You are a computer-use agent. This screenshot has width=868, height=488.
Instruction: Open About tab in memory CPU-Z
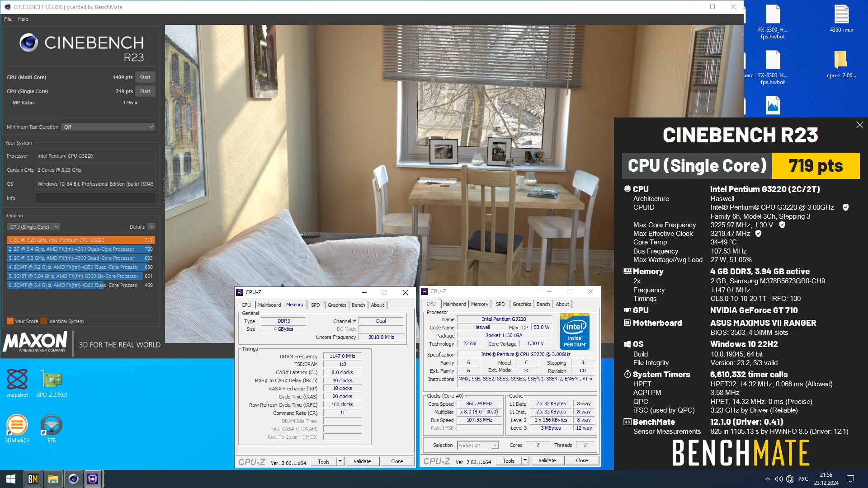coord(377,305)
